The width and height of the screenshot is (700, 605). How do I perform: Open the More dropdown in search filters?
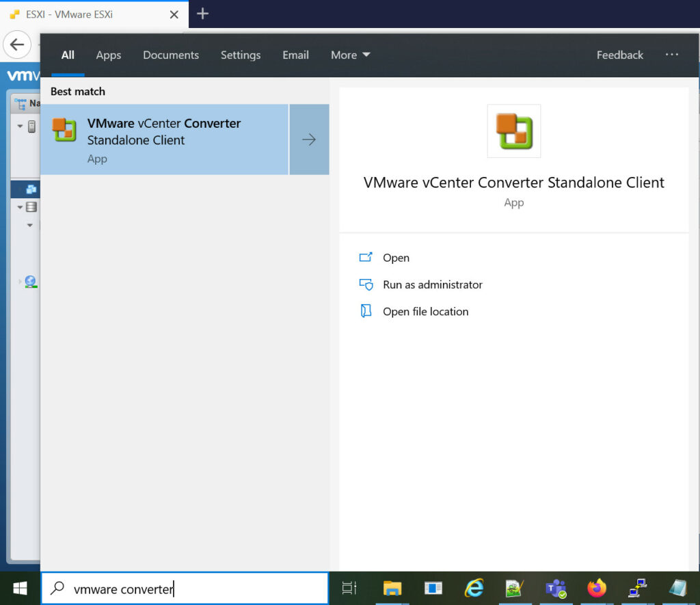click(x=351, y=55)
